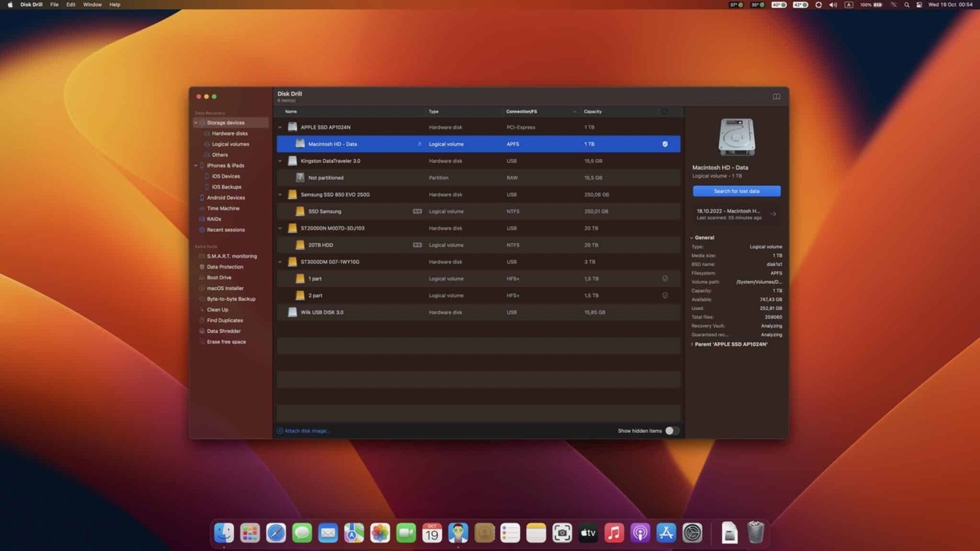980x551 pixels.
Task: Enable the checkmark on the 1 part volume
Action: click(665, 279)
